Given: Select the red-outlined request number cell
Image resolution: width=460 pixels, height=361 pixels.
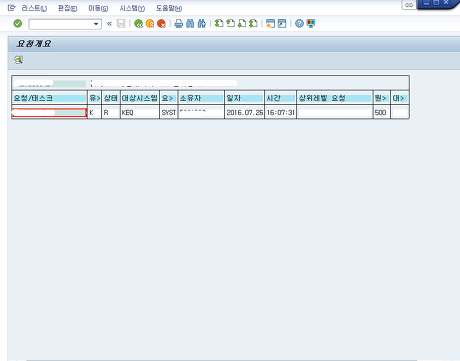Looking at the screenshot, I should click(x=49, y=113).
